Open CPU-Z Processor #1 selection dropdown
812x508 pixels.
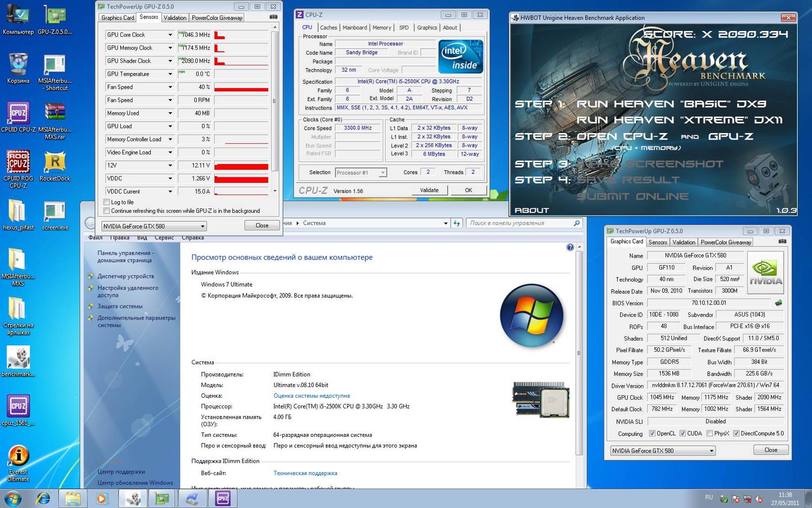361,173
